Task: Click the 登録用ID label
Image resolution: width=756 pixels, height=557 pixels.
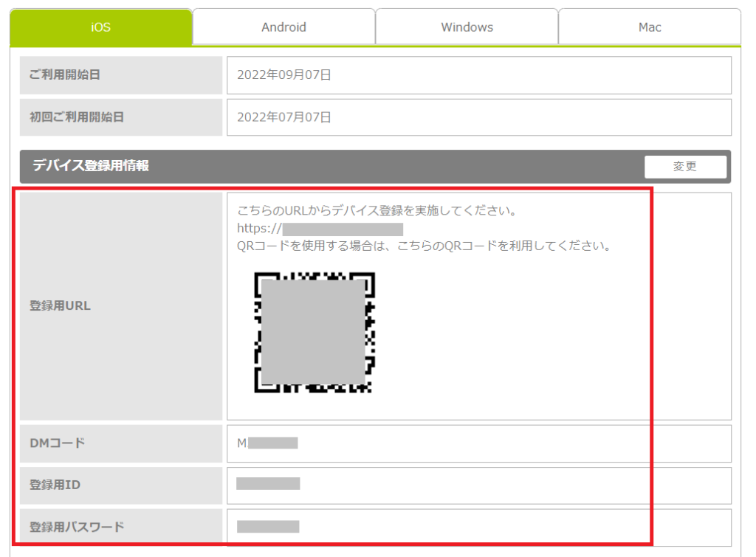Action: [x=55, y=485]
